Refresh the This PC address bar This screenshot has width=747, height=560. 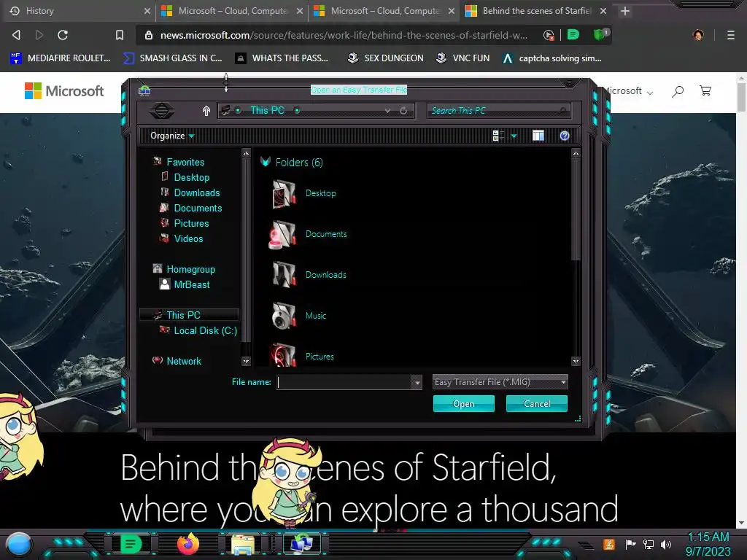point(403,111)
